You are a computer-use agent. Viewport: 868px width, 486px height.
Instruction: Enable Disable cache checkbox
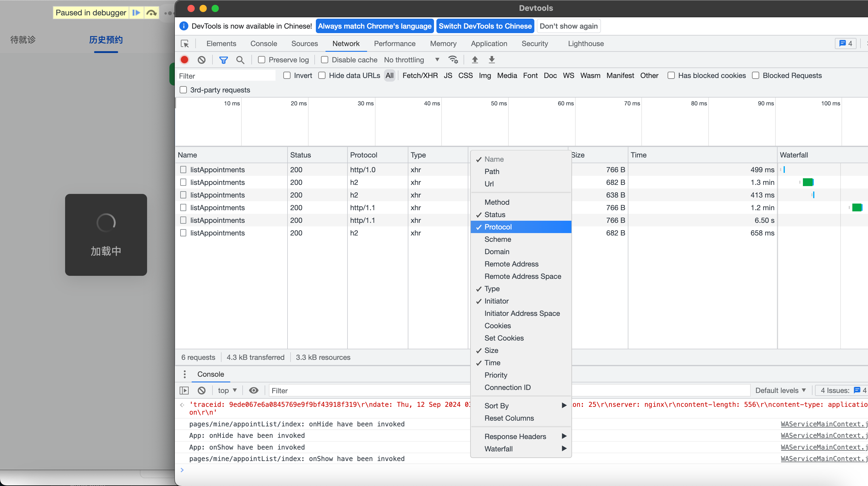pos(325,60)
